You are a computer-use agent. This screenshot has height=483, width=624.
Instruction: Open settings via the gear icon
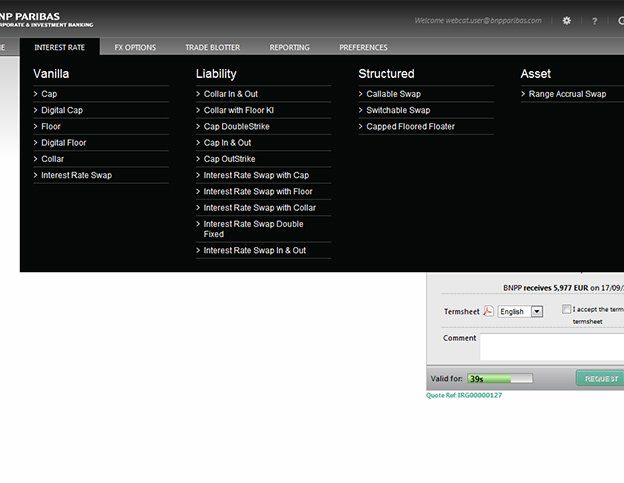click(567, 21)
